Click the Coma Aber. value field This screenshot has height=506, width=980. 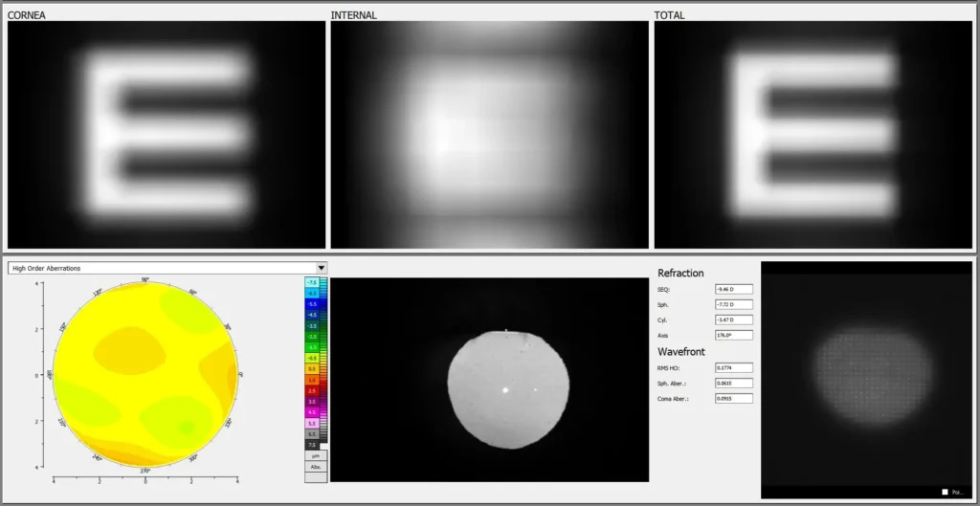pyautogui.click(x=734, y=398)
